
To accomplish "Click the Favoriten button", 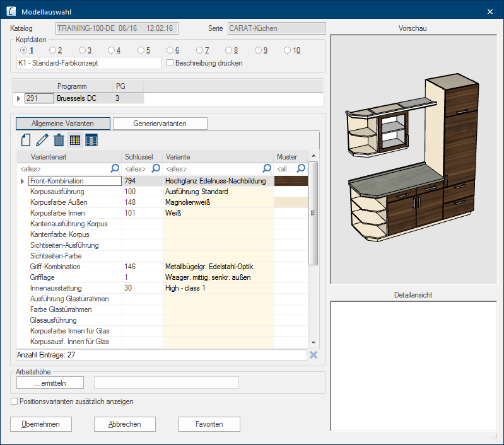I will 209,424.
